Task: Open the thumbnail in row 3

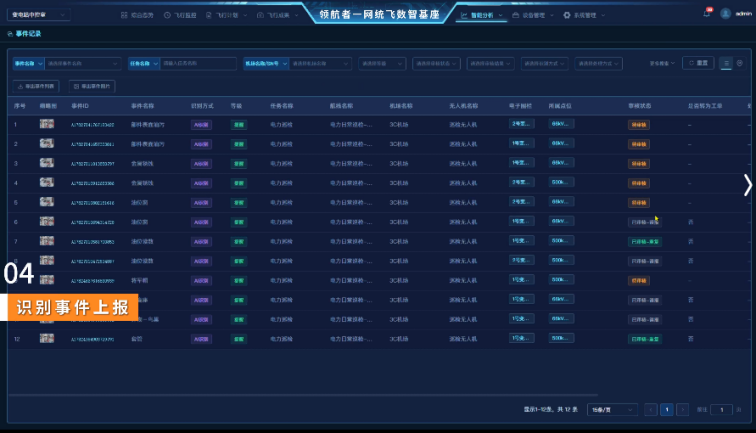Action: point(47,163)
